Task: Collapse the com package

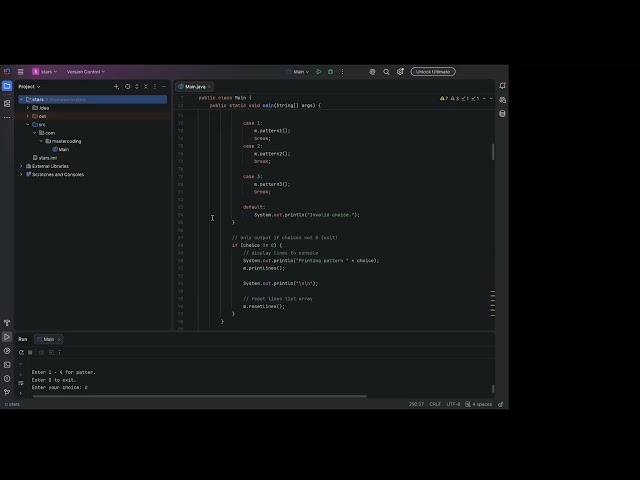Action: 35,133
